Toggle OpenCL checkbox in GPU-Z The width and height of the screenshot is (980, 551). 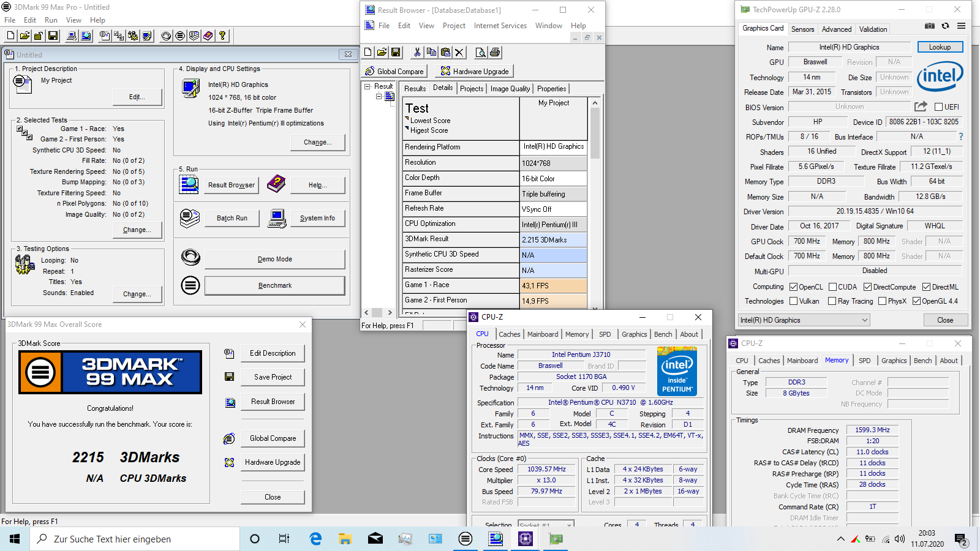793,287
